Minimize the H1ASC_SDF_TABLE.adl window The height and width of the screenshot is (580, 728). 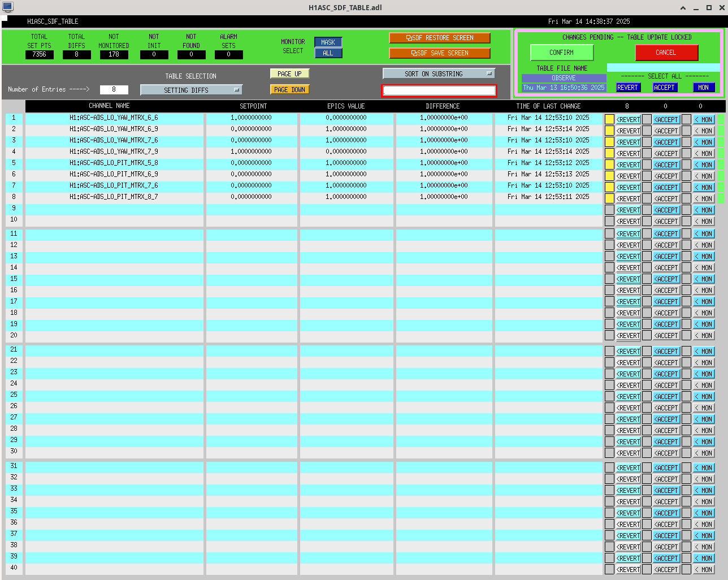point(696,7)
